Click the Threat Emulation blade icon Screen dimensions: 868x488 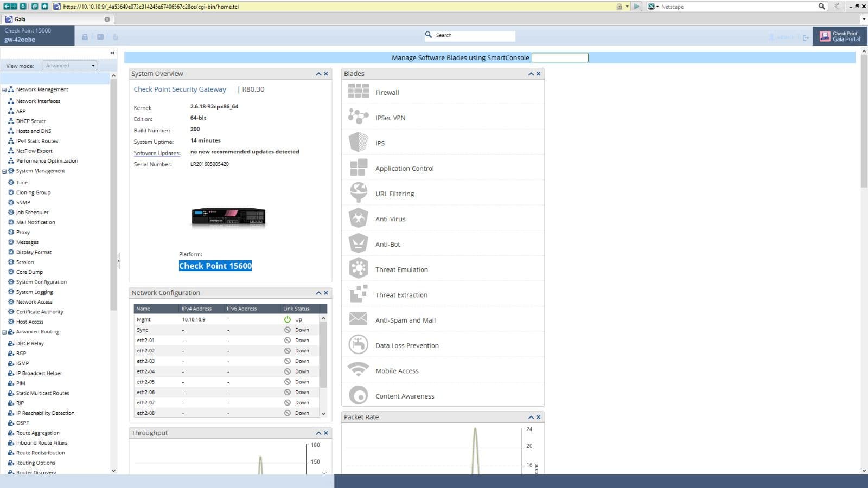point(358,268)
